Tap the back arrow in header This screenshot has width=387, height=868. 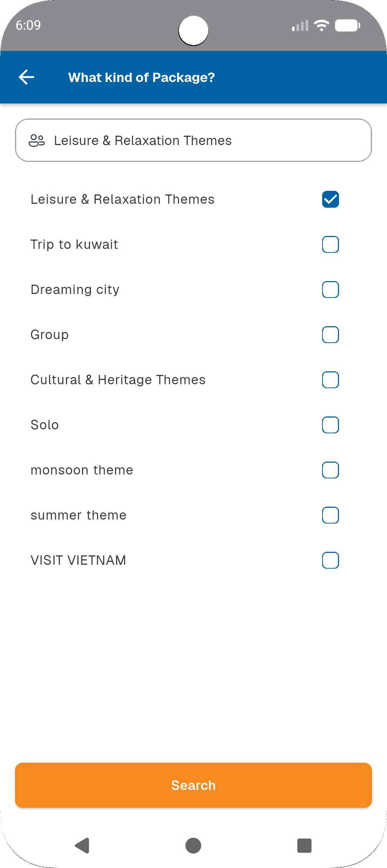[27, 77]
